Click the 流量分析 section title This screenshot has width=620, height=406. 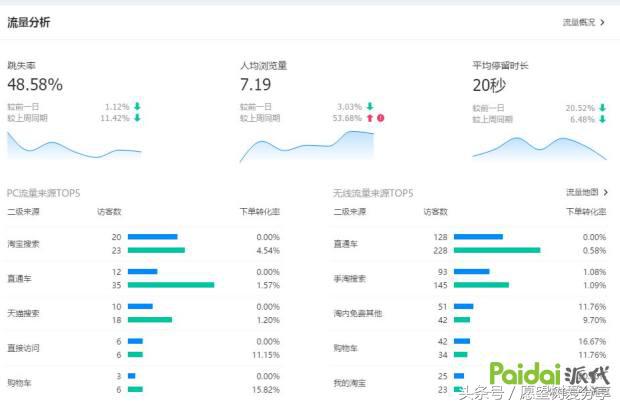point(28,22)
